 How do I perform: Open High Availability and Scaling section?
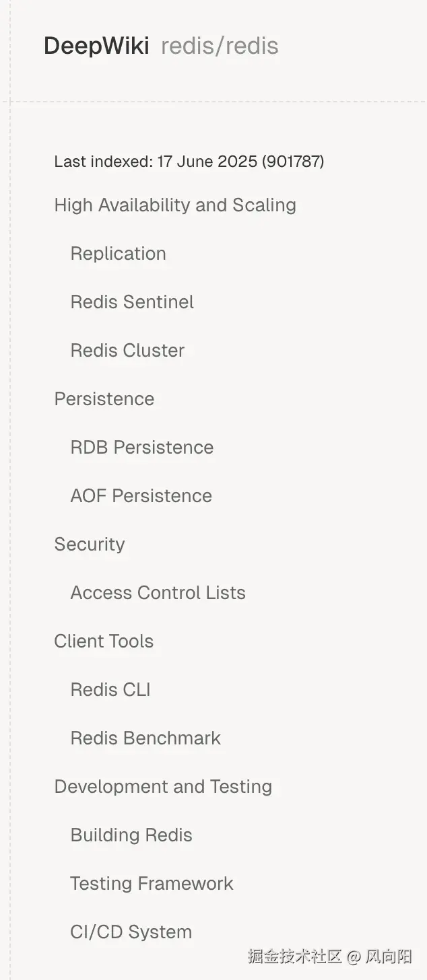[x=175, y=205]
